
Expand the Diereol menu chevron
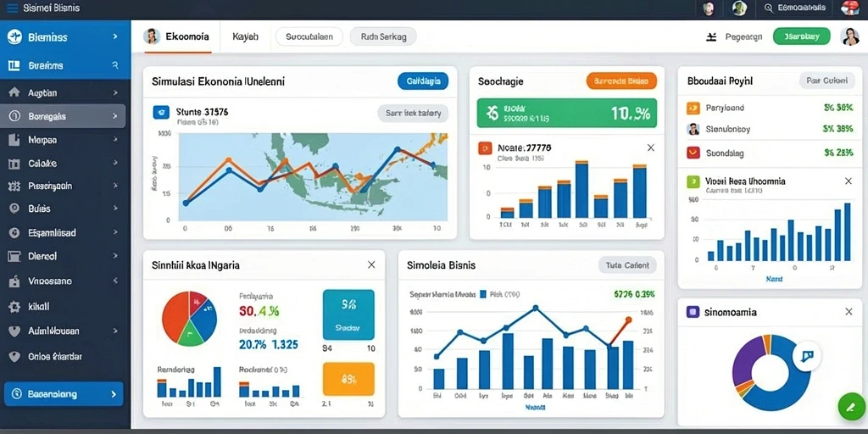114,256
